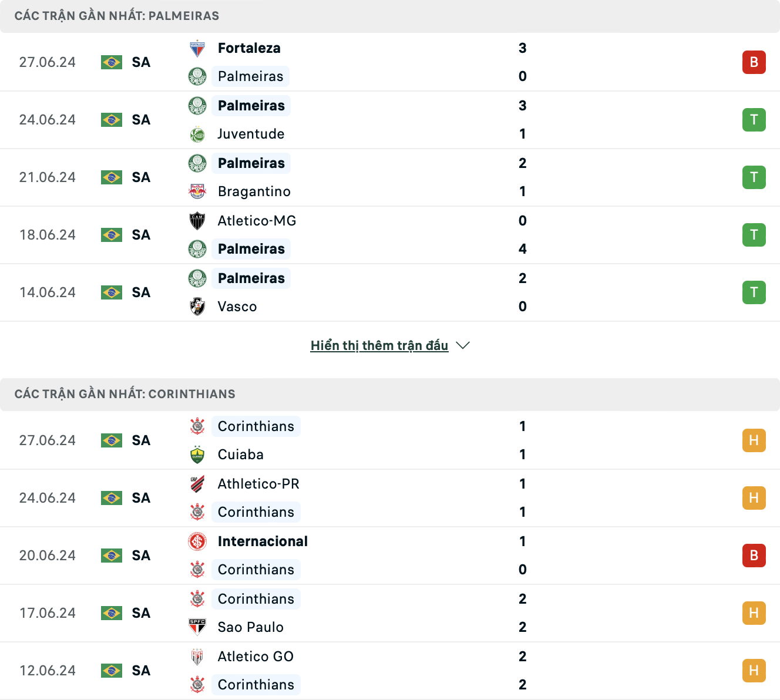This screenshot has width=780, height=700.
Task: Click the Atletico-MG shield icon
Action: tap(197, 221)
